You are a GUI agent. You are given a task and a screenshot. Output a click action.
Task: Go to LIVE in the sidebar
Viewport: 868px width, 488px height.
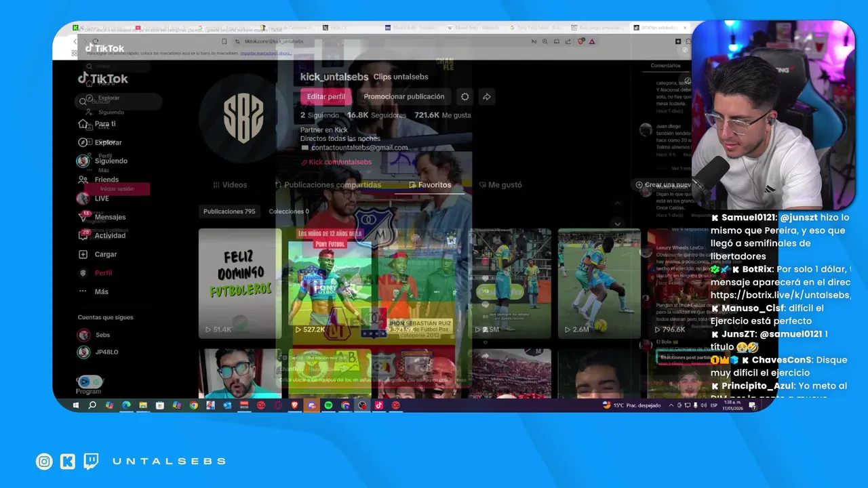[94, 199]
